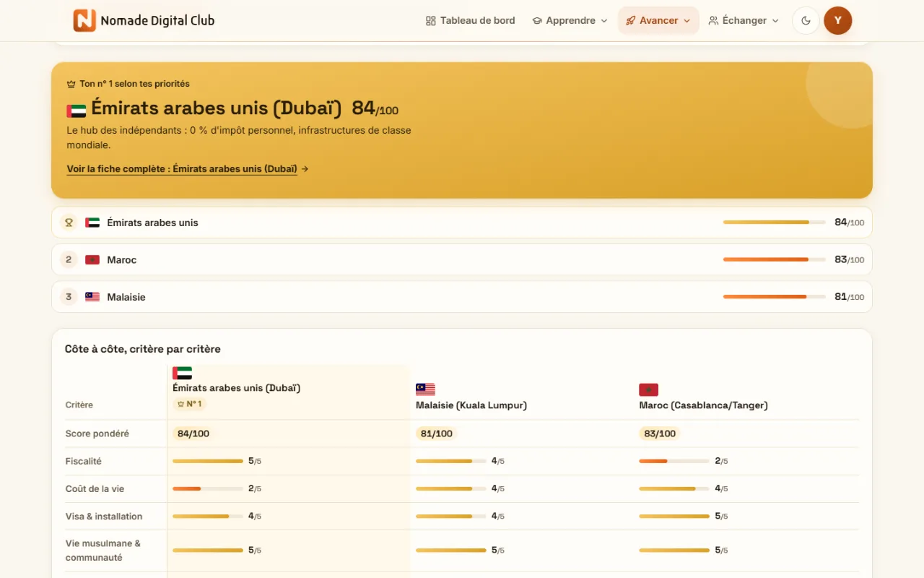Click the Malaysia flag in the ranking list
The height and width of the screenshot is (578, 924).
pyautogui.click(x=92, y=296)
